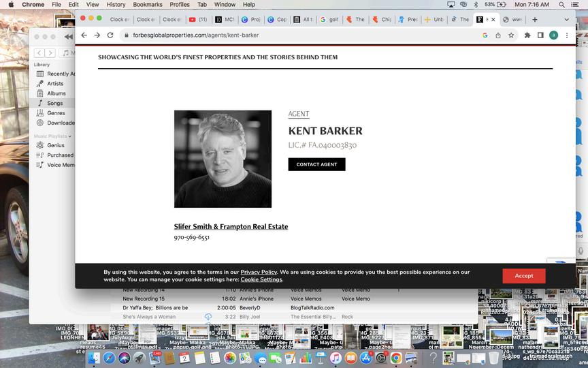
Task: Toggle the Chrome side panel
Action: point(540,35)
